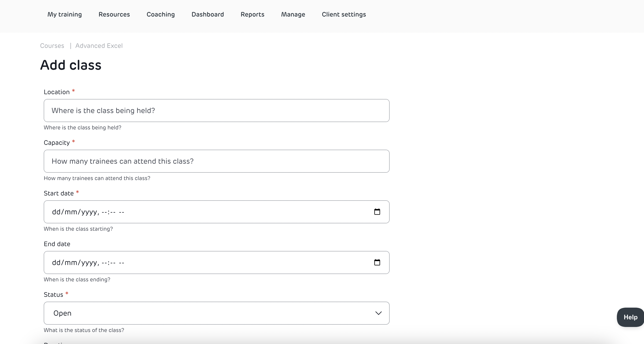644x344 pixels.
Task: Open the Reports section
Action: coord(252,15)
